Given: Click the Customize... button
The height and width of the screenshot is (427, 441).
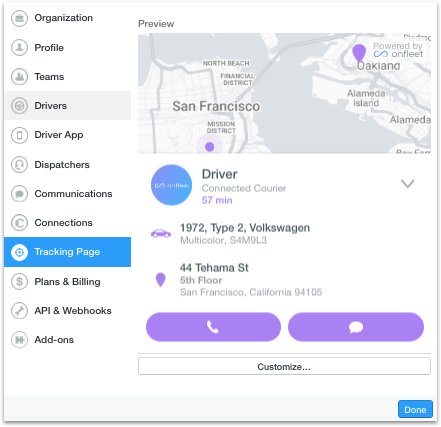Looking at the screenshot, I should (284, 366).
